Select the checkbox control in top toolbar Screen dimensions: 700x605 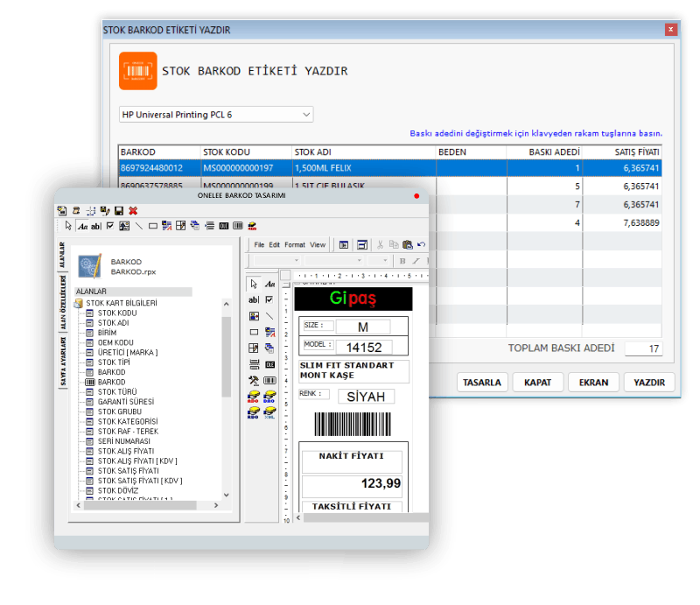tap(110, 226)
